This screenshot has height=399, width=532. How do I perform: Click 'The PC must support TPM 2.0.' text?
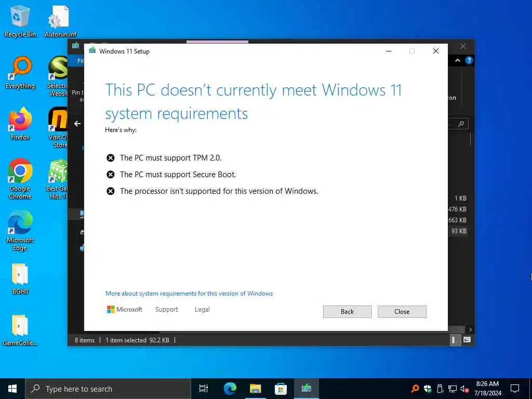[170, 158]
